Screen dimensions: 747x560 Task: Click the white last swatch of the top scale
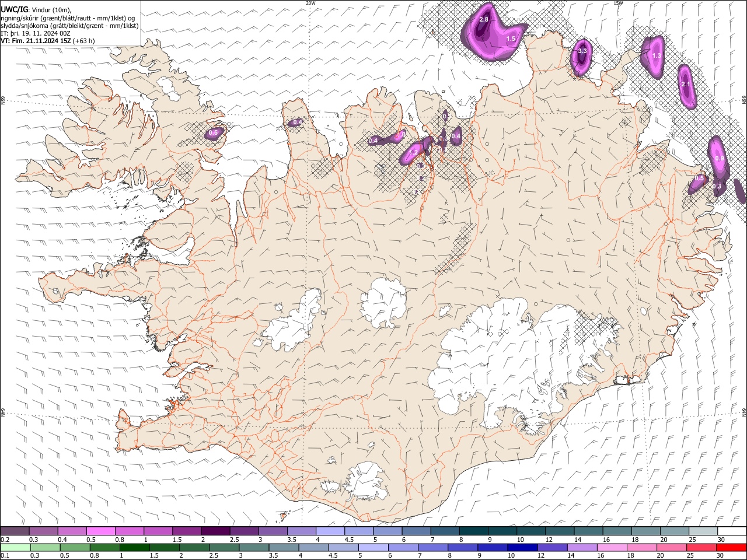(x=731, y=531)
